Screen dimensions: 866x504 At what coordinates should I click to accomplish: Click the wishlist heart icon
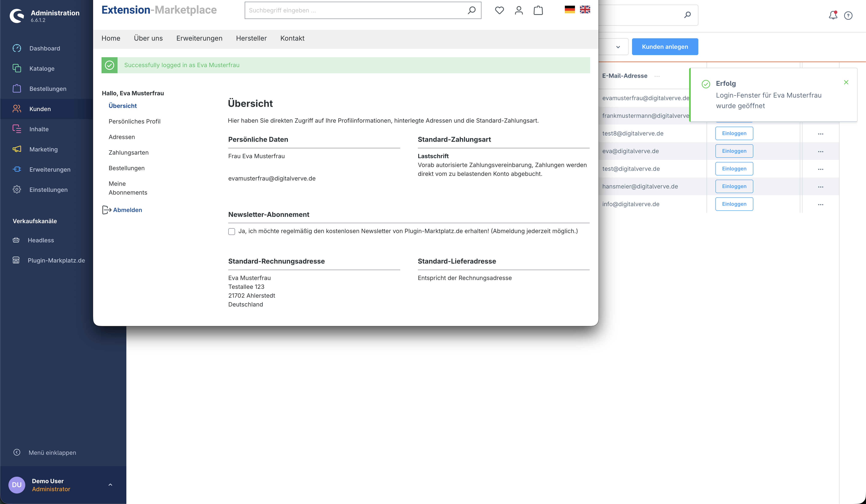499,10
